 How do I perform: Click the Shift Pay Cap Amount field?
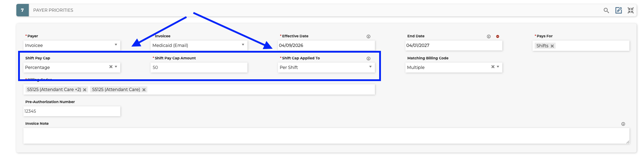[x=199, y=68]
